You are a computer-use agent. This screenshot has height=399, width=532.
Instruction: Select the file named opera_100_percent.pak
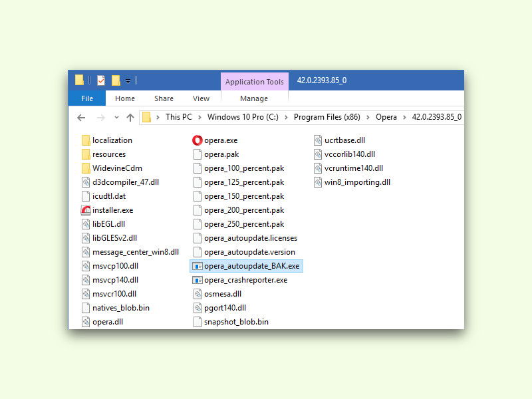tap(239, 168)
